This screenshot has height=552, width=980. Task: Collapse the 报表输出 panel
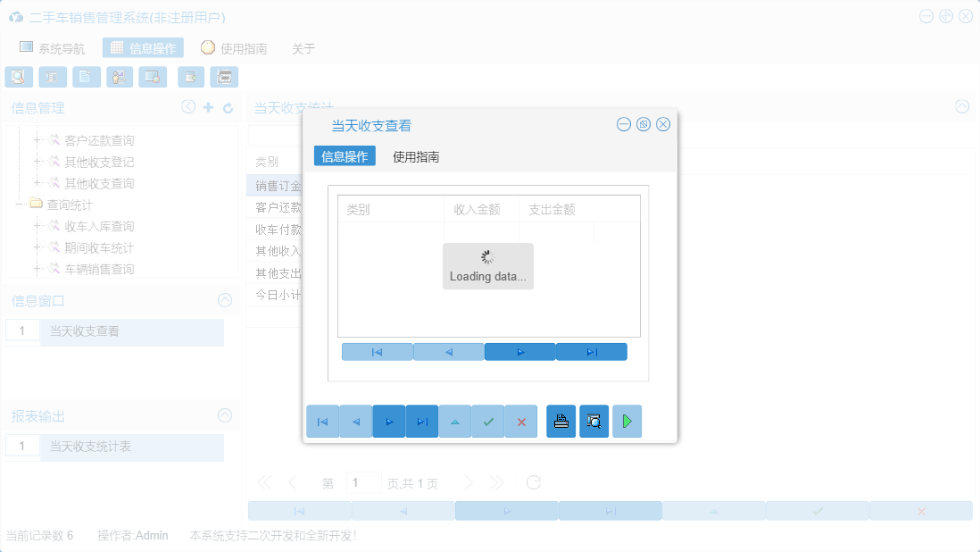tap(224, 415)
